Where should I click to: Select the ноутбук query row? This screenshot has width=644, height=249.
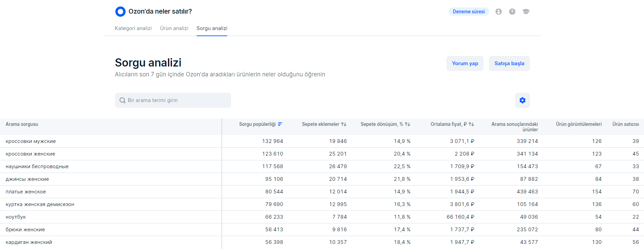16,217
